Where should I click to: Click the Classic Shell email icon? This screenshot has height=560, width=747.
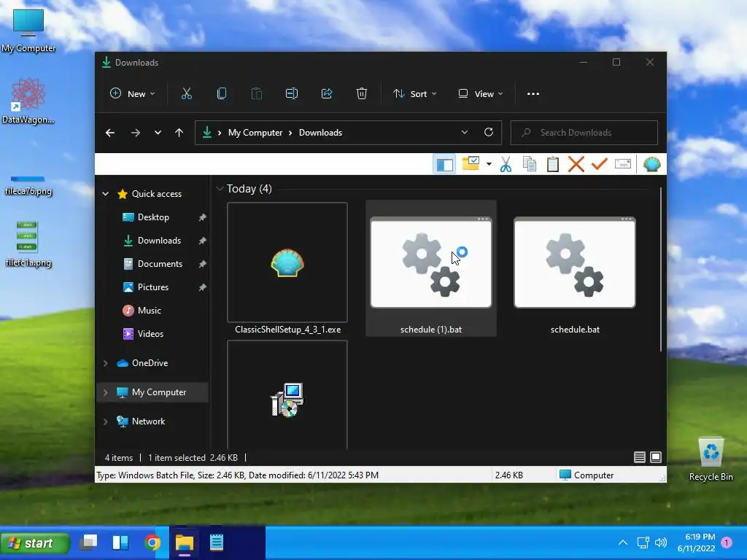click(x=623, y=164)
